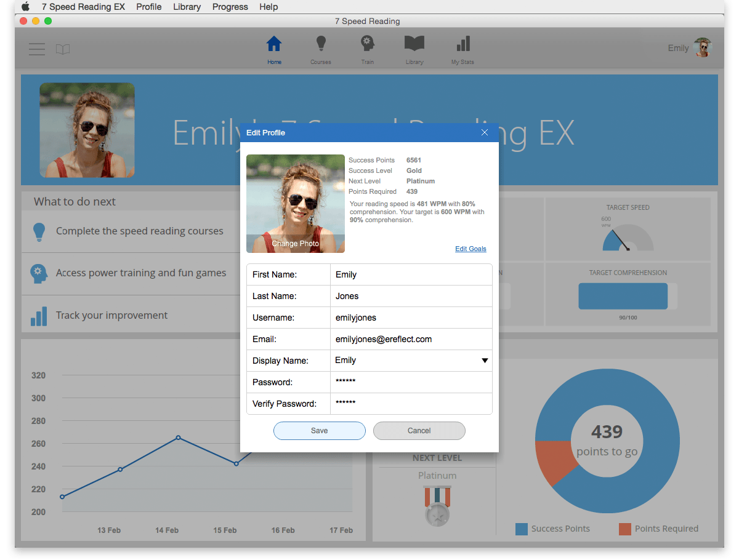Click the hamburger menu icon
739x560 pixels.
[x=37, y=49]
